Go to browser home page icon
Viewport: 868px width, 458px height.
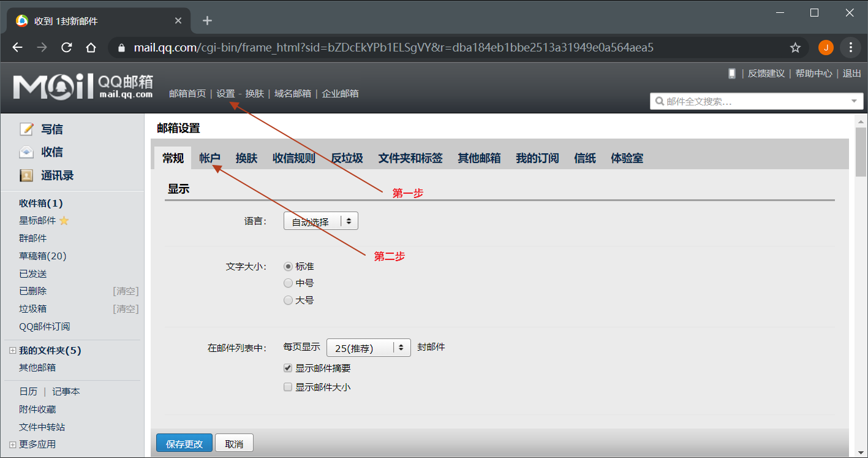point(91,47)
